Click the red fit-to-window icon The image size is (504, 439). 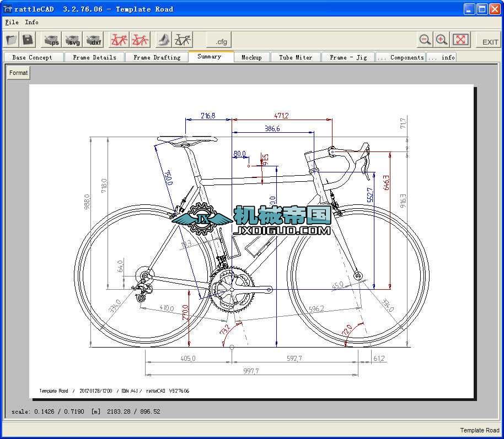tap(460, 40)
